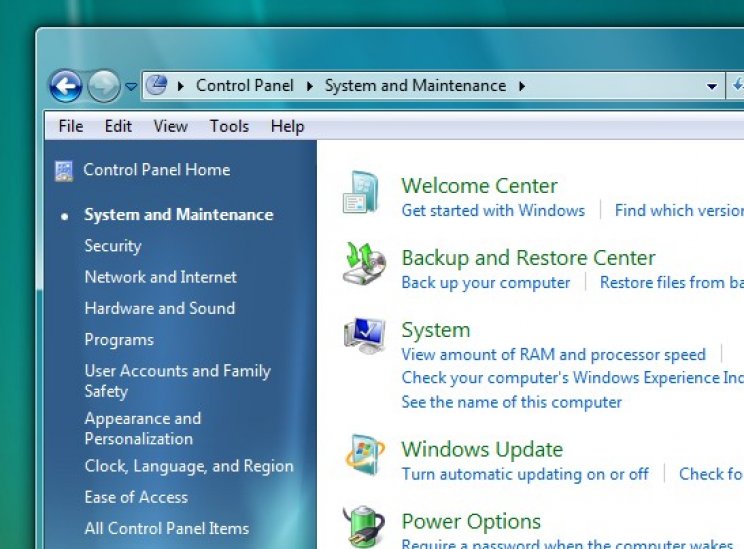
Task: Click the Check for updates link
Action: (x=711, y=474)
